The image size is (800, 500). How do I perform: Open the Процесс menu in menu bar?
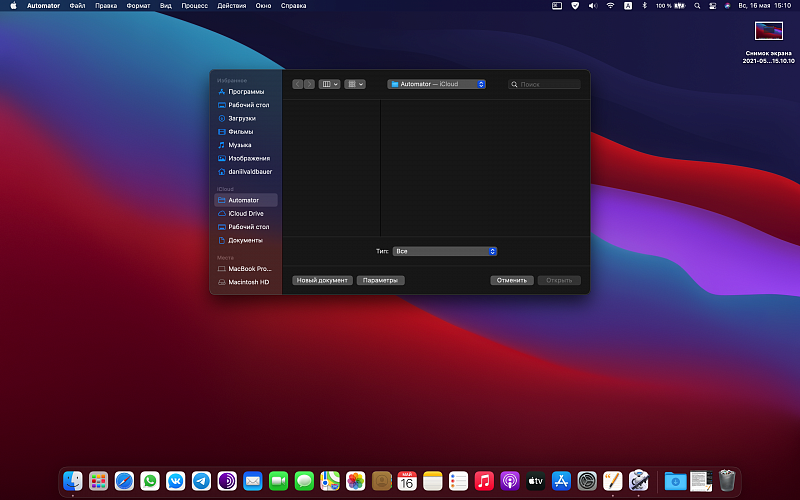click(194, 6)
